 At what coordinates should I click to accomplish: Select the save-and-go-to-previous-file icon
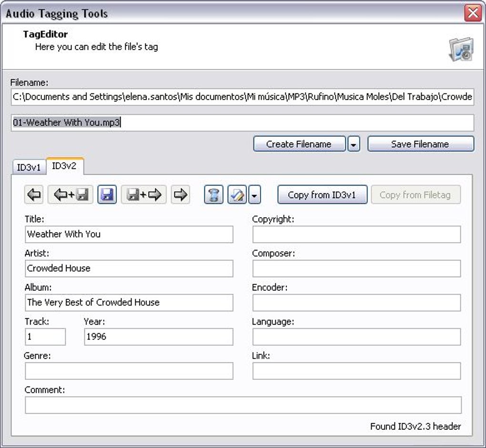click(x=70, y=194)
